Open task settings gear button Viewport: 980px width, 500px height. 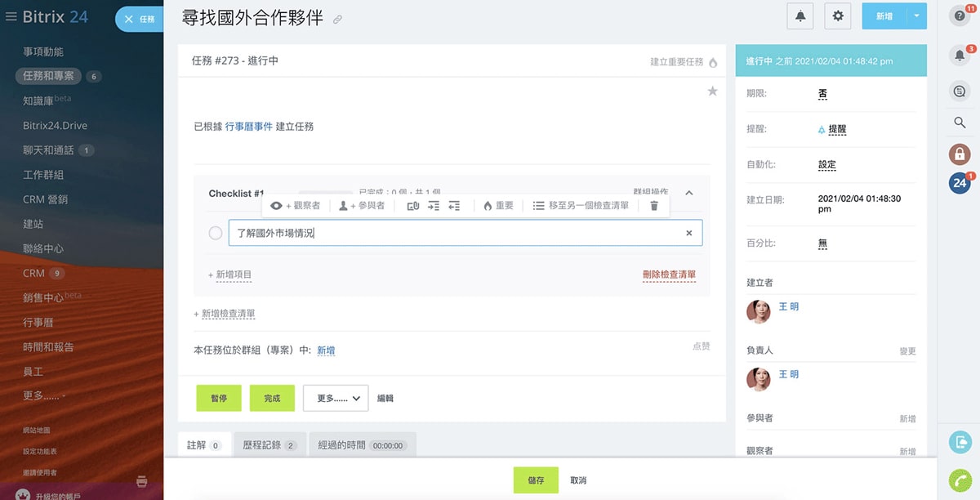[838, 16]
